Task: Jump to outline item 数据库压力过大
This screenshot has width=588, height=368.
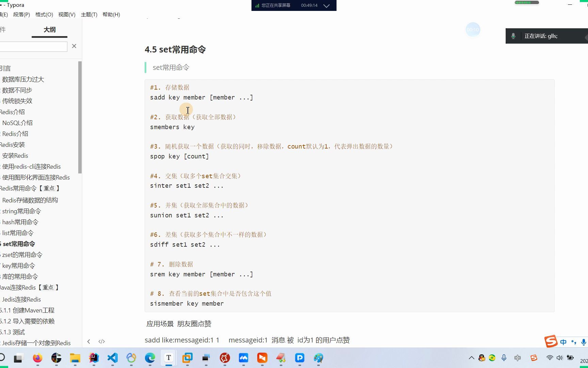Action: point(23,79)
